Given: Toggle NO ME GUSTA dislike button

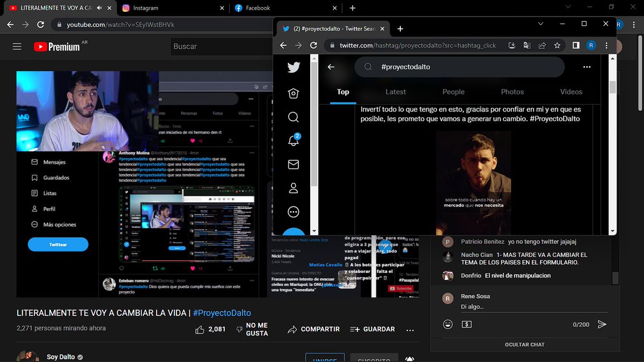Looking at the screenshot, I should (252, 329).
